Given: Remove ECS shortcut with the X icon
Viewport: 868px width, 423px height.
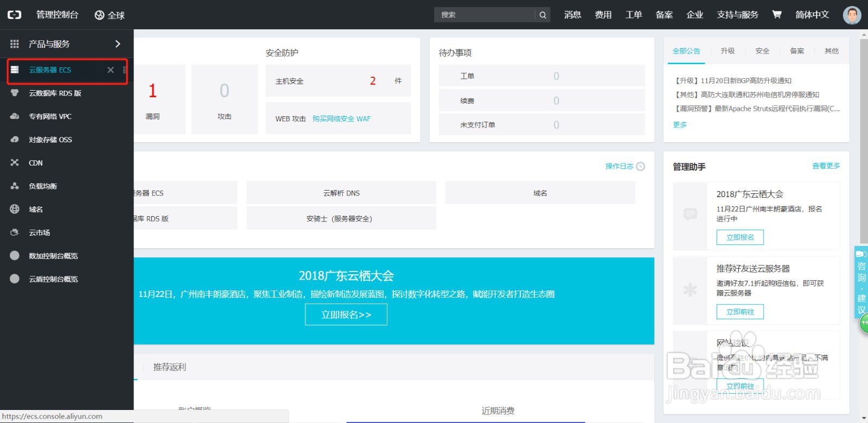Looking at the screenshot, I should 111,70.
